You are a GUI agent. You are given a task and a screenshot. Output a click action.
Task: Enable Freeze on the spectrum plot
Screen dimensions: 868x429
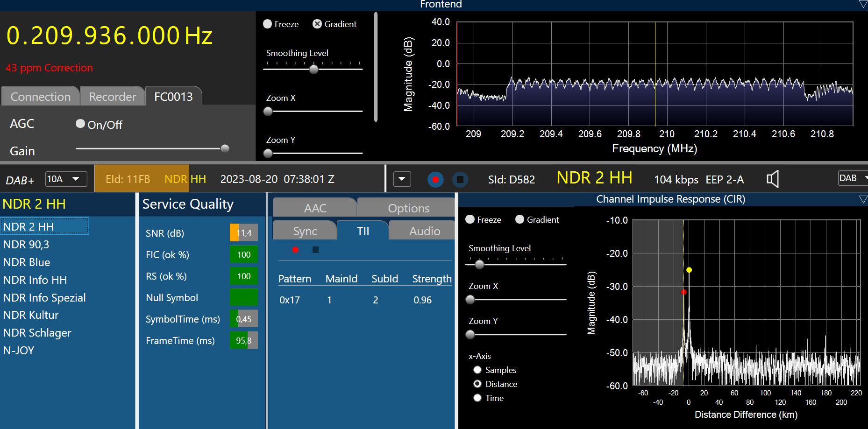coord(268,24)
